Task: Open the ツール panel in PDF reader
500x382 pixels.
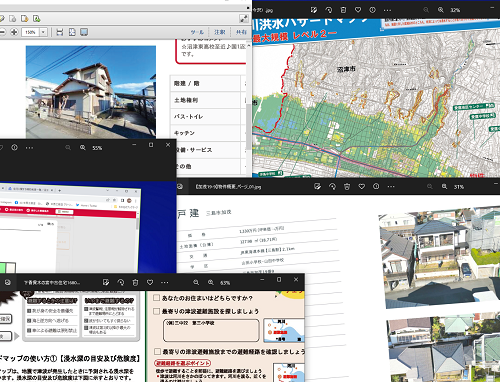Action: point(197,32)
